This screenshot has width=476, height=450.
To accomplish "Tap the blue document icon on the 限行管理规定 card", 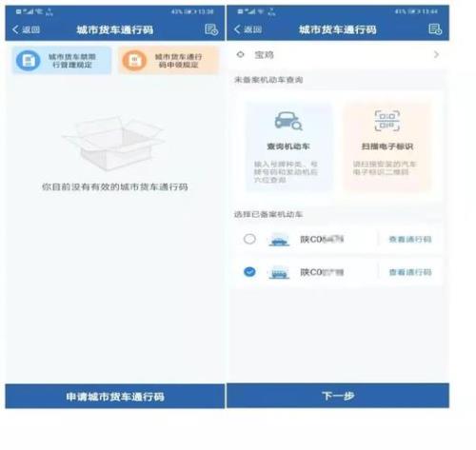I will coord(28,61).
